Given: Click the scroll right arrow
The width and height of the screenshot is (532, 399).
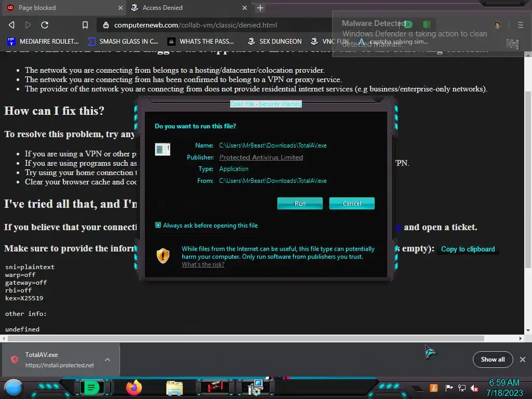Looking at the screenshot, I should pos(521,338).
